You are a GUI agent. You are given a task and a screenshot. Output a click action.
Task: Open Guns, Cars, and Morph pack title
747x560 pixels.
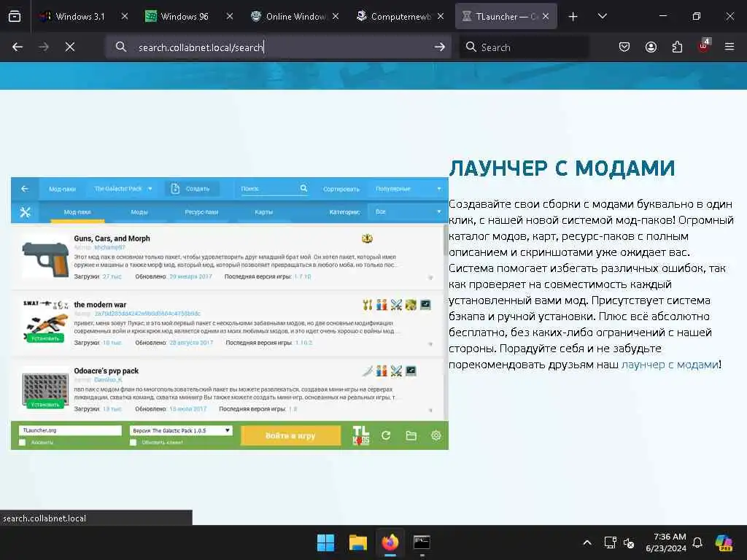point(112,238)
